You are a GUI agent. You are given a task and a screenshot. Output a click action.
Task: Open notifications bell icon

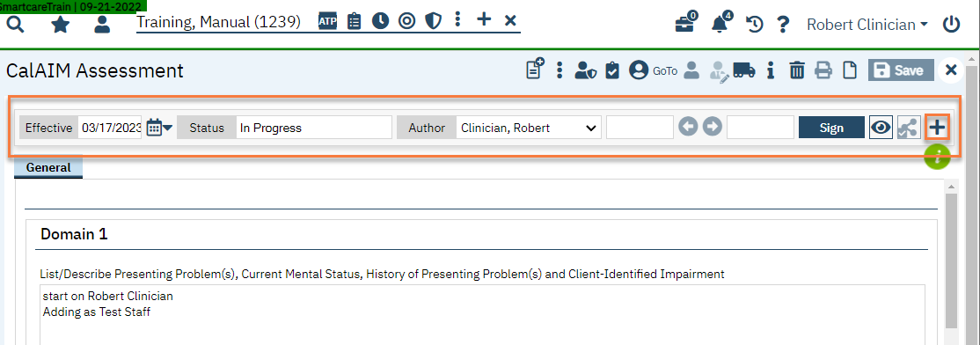point(721,24)
